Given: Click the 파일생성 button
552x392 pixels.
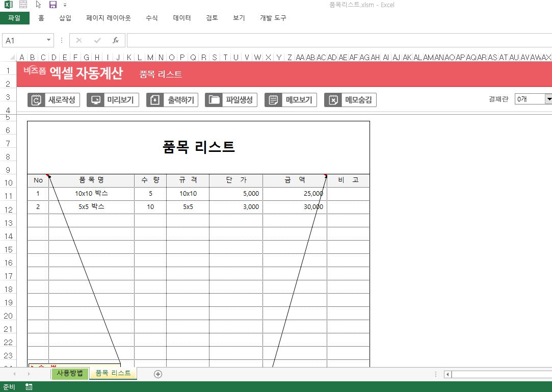Looking at the screenshot, I should [x=231, y=100].
